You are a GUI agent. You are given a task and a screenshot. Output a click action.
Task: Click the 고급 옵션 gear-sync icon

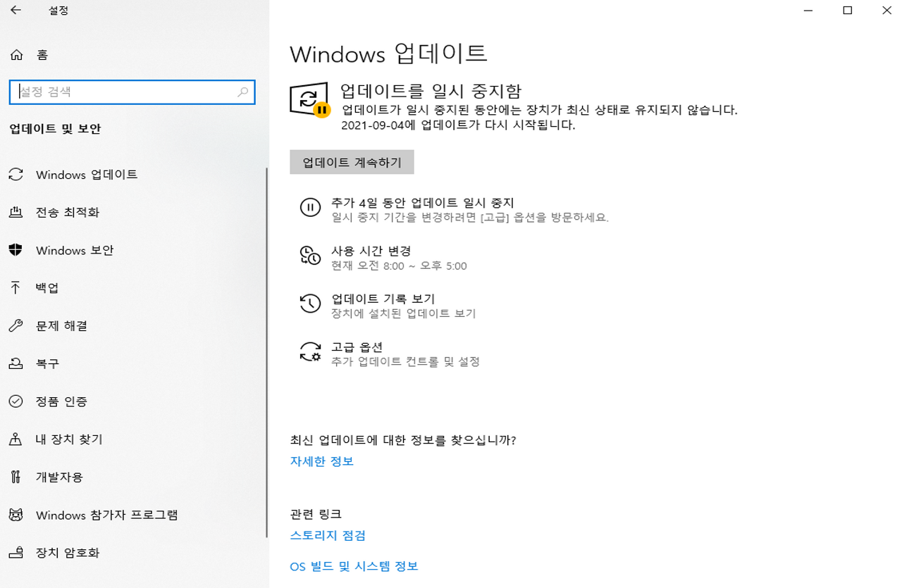310,351
